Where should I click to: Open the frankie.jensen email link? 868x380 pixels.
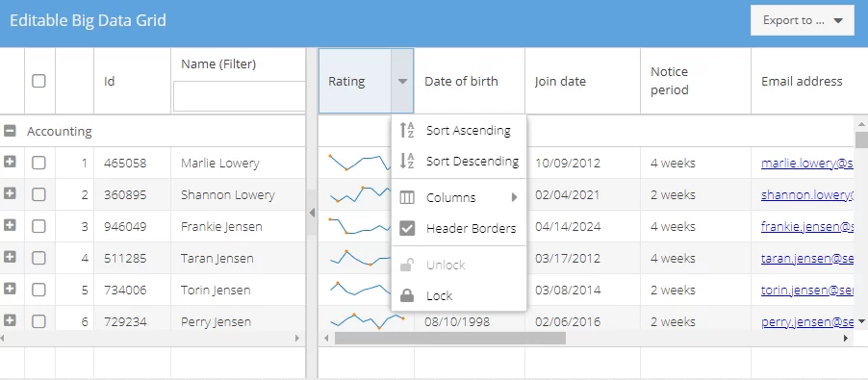pos(807,226)
